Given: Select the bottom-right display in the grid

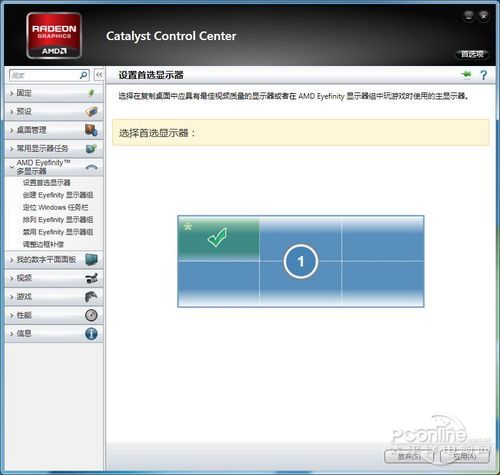Looking at the screenshot, I should [x=383, y=283].
